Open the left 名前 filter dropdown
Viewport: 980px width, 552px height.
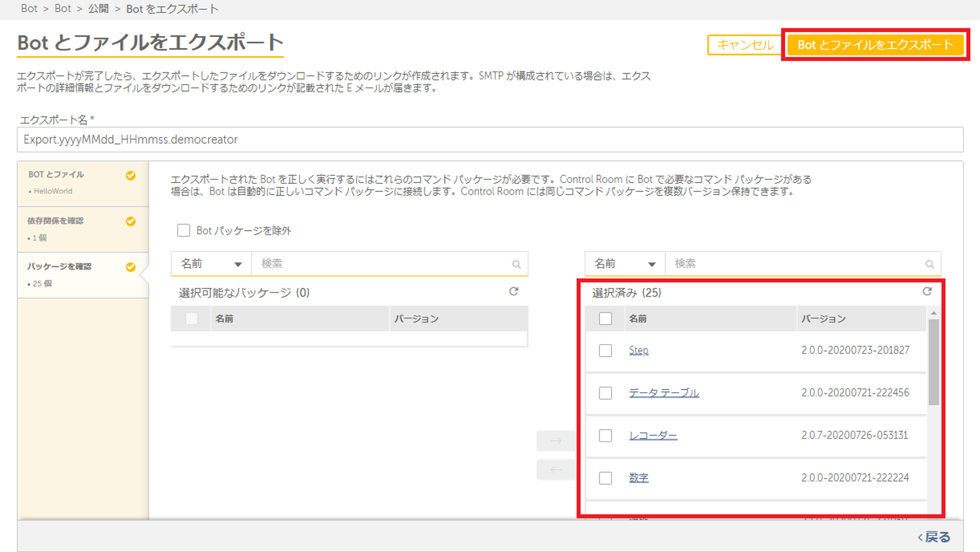[x=211, y=264]
